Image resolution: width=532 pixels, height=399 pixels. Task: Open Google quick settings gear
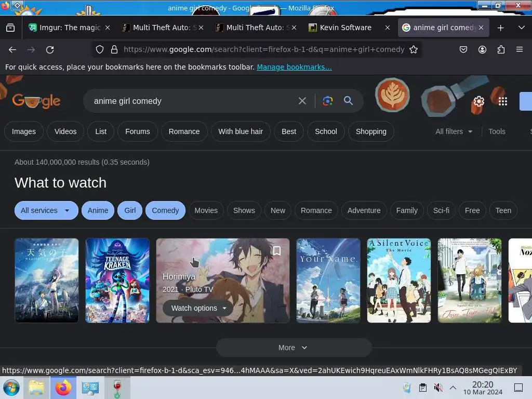[x=478, y=101]
